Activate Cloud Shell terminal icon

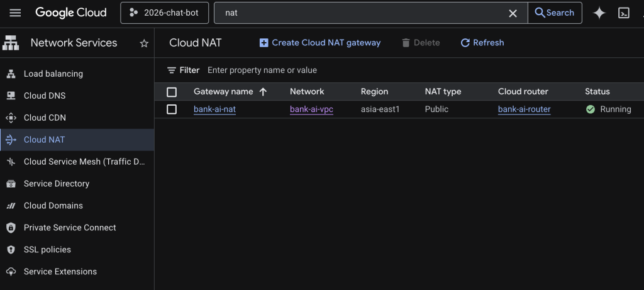click(623, 13)
